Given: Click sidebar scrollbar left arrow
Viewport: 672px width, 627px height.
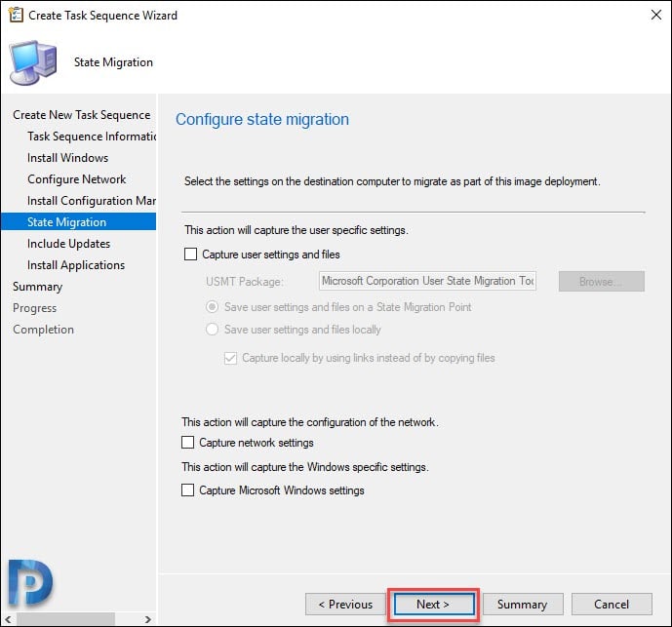Looking at the screenshot, I should tap(8, 619).
